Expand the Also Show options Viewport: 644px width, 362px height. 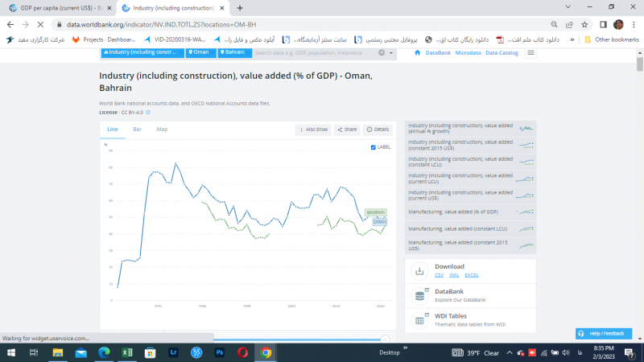pyautogui.click(x=314, y=129)
